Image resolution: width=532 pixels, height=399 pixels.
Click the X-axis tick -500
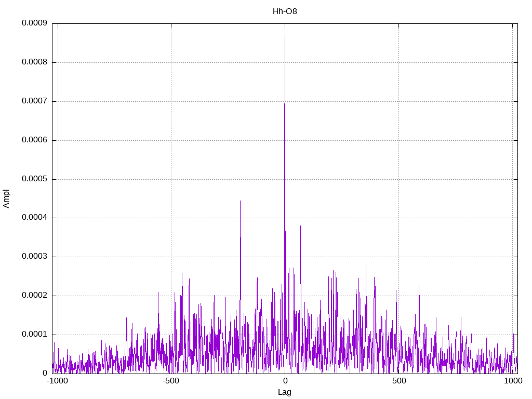pos(170,381)
